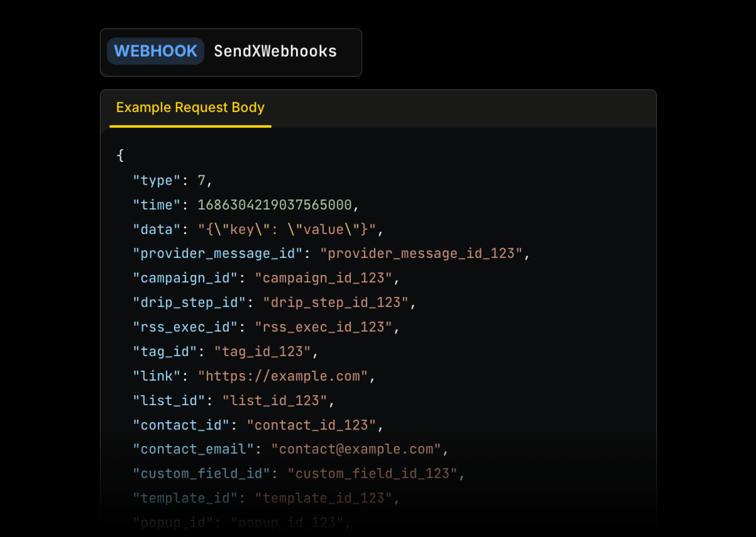The height and width of the screenshot is (537, 756).
Task: Click the "provider_message_id" key
Action: pyautogui.click(x=218, y=254)
